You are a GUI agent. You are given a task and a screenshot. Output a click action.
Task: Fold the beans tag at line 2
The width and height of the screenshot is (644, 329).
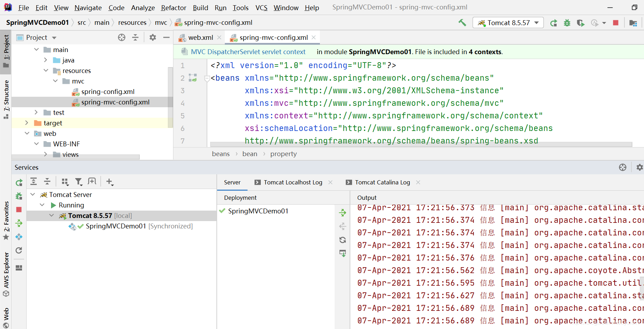pos(207,78)
